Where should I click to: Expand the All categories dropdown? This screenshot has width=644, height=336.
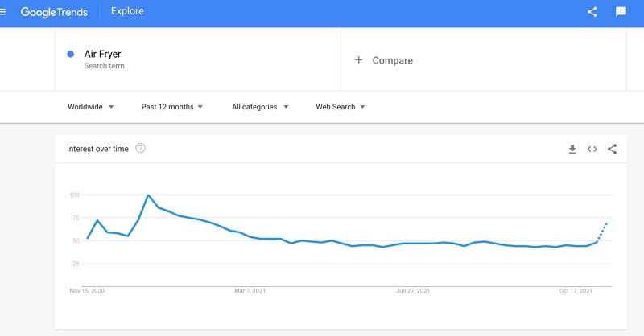[260, 107]
